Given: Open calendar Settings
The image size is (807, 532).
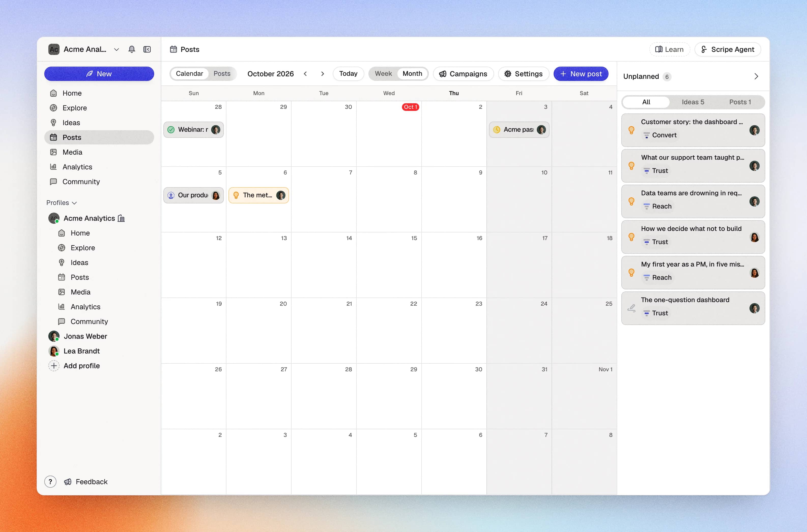Looking at the screenshot, I should click(x=524, y=74).
